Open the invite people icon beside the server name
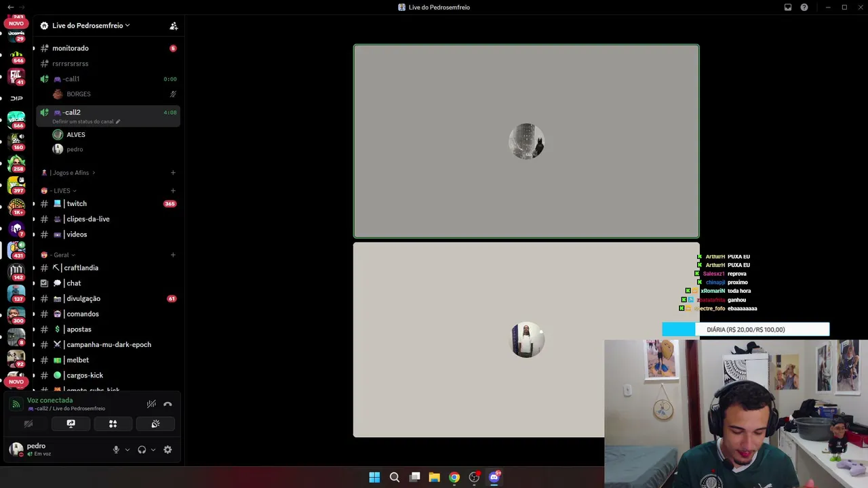The width and height of the screenshot is (868, 488). point(174,26)
